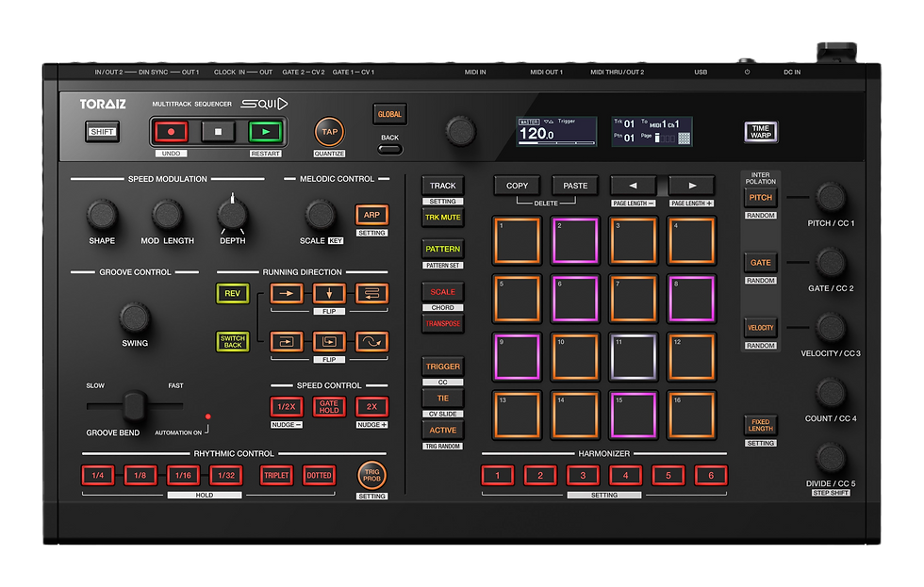Select downward running direction arrow
This screenshot has height=587, width=924.
pyautogui.click(x=329, y=293)
